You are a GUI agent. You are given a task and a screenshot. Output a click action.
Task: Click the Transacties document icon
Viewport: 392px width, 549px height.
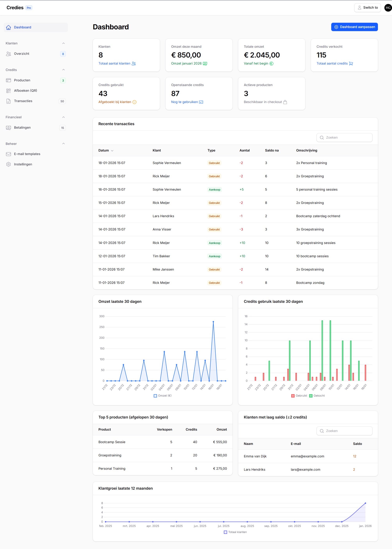8,101
